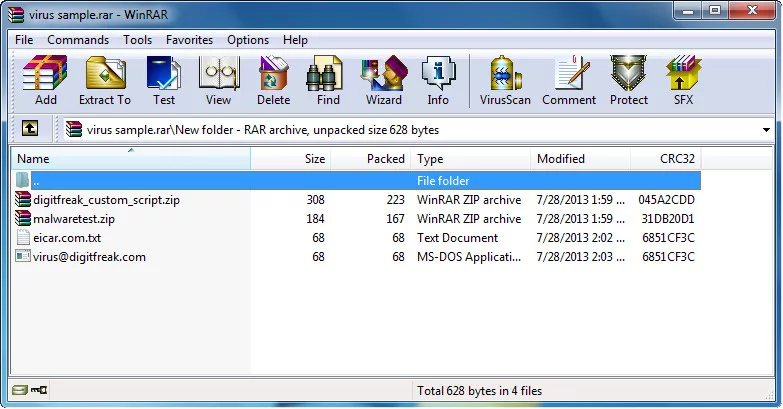Click virus@digitfreak.com application icon
Screen dimensions: 783x409
(23, 256)
